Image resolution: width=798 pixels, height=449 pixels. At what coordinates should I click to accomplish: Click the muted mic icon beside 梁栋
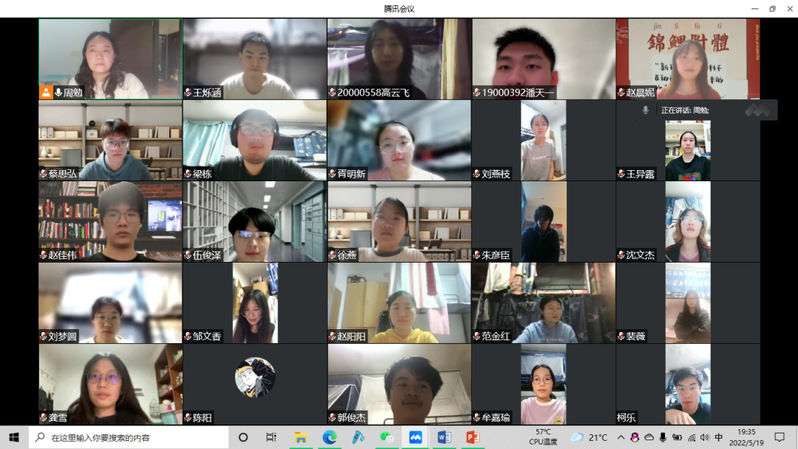coord(188,174)
